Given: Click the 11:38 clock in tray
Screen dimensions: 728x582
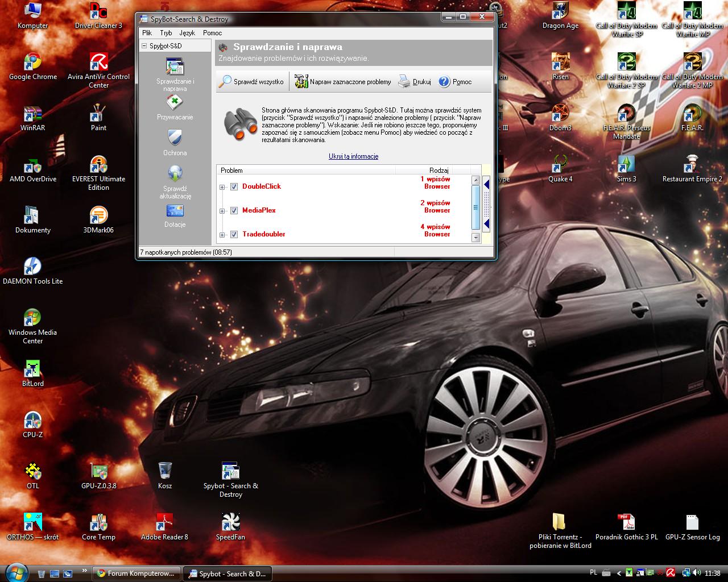Looking at the screenshot, I should (x=713, y=573).
